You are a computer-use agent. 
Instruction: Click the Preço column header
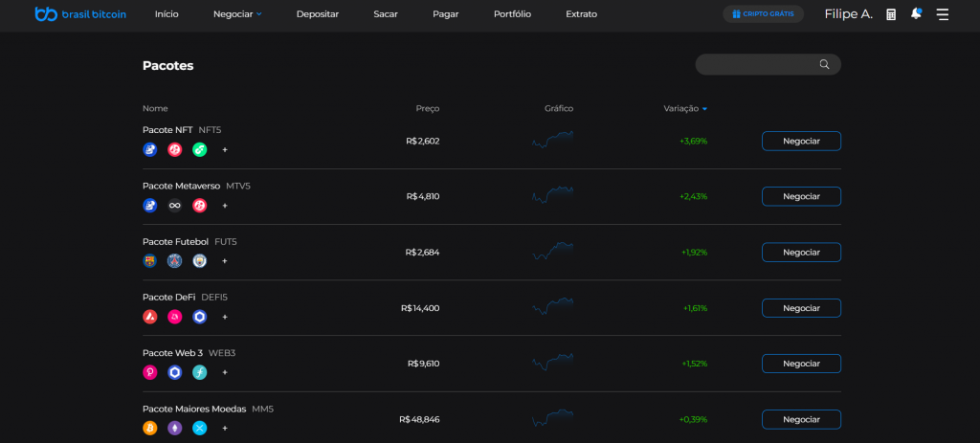[x=428, y=109]
